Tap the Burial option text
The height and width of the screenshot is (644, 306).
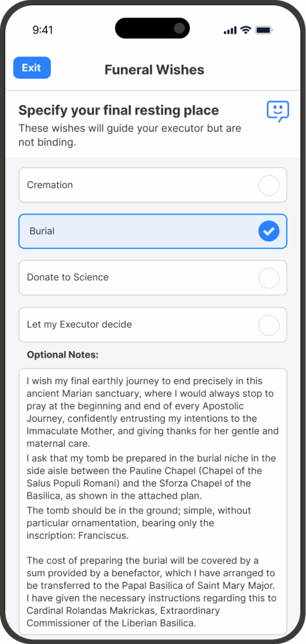[x=42, y=231]
